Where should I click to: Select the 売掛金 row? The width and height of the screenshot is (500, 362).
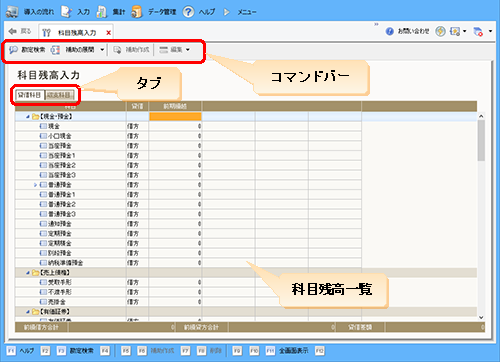(188, 302)
